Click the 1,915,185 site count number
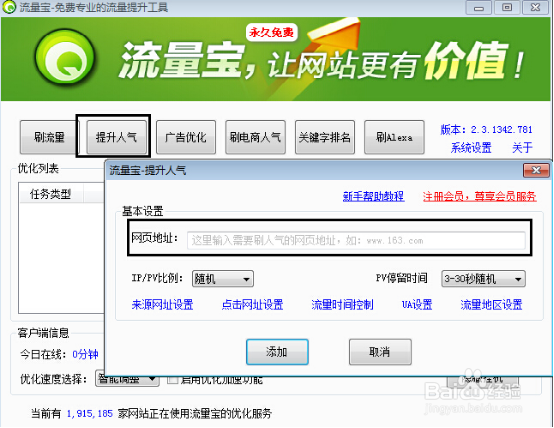554x428 pixels. [x=90, y=414]
